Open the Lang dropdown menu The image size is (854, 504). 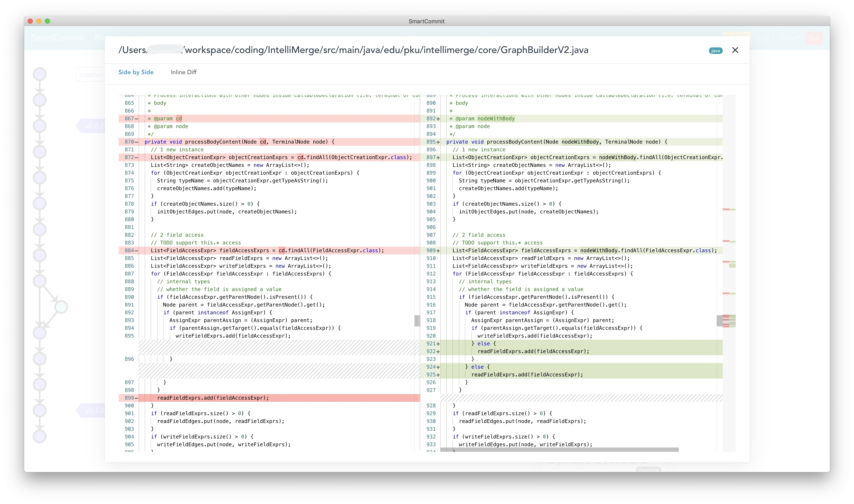(764, 38)
